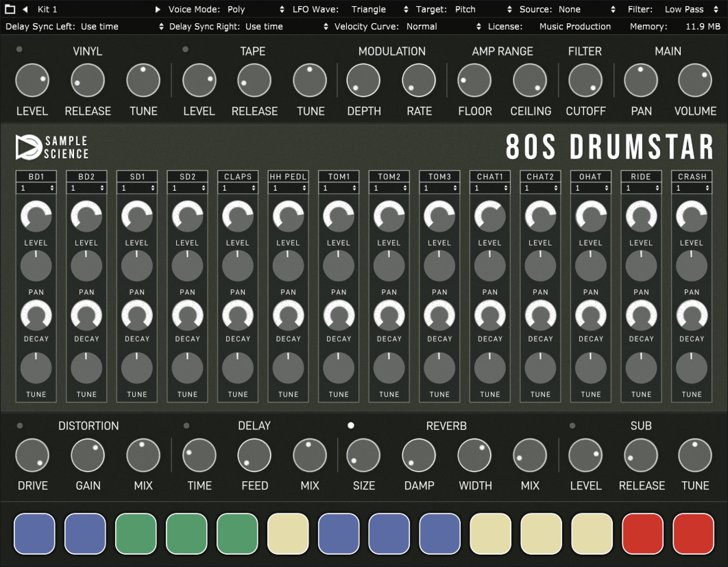
Task: Disable the Reverb section LED
Action: coord(351,425)
